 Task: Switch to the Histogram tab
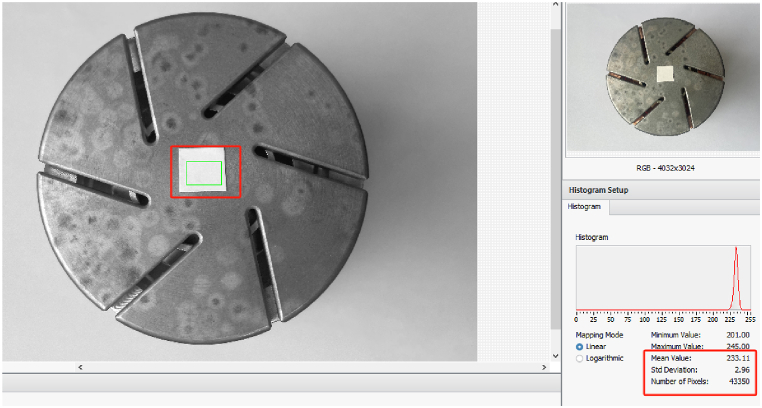pyautogui.click(x=585, y=207)
